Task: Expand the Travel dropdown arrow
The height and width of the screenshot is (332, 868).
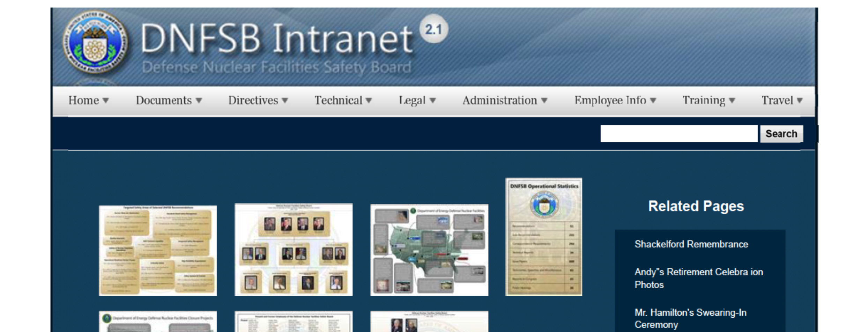Action: [800, 101]
